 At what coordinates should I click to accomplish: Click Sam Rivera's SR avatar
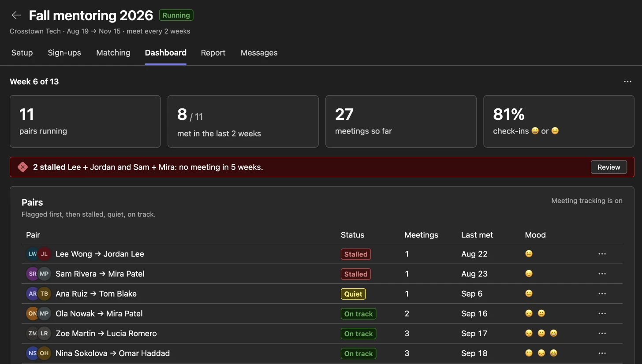(x=32, y=274)
